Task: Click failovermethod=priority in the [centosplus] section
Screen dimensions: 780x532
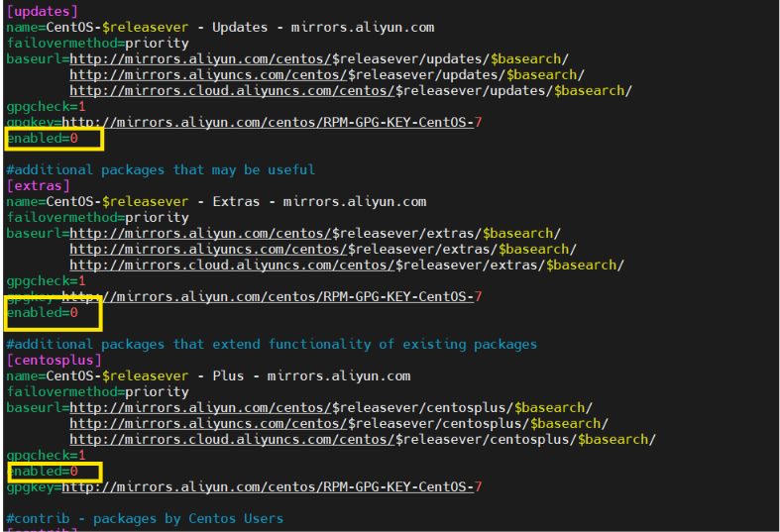Action: coord(97,392)
